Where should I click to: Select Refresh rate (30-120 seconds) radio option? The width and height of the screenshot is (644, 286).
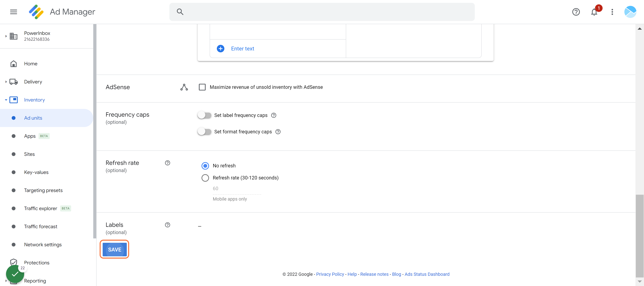pos(205,178)
